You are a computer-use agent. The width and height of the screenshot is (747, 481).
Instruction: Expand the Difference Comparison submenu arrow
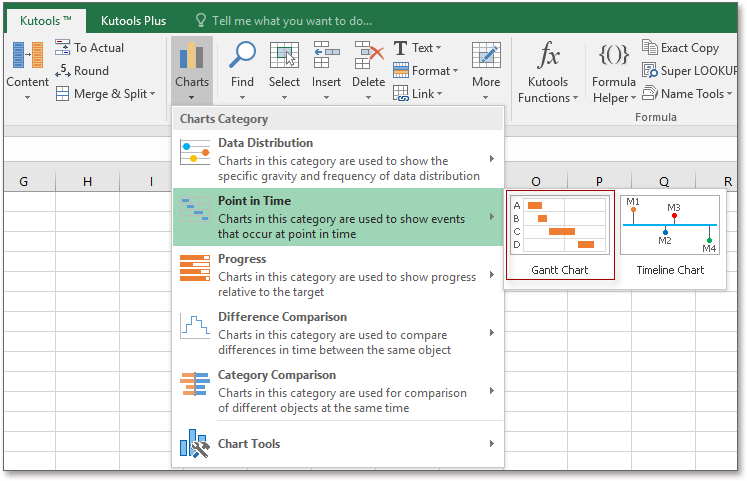click(x=492, y=332)
